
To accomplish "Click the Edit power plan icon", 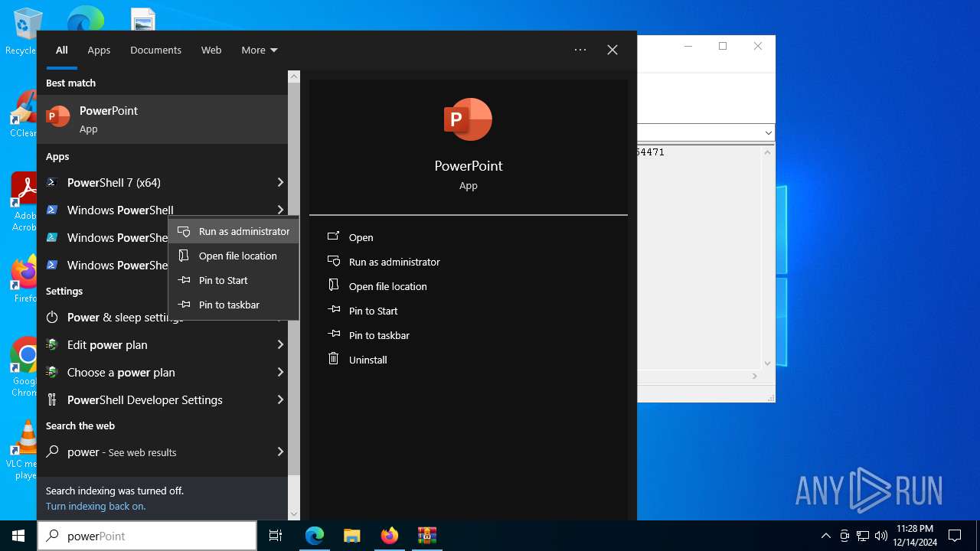I will (52, 344).
